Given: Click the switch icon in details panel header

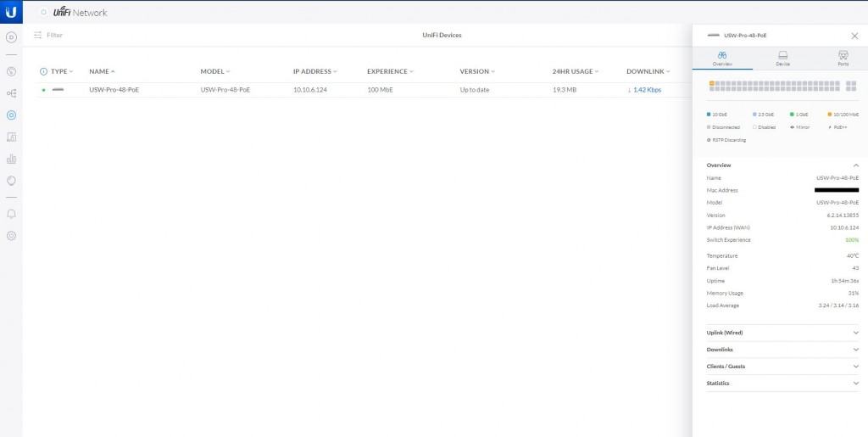Looking at the screenshot, I should [714, 36].
